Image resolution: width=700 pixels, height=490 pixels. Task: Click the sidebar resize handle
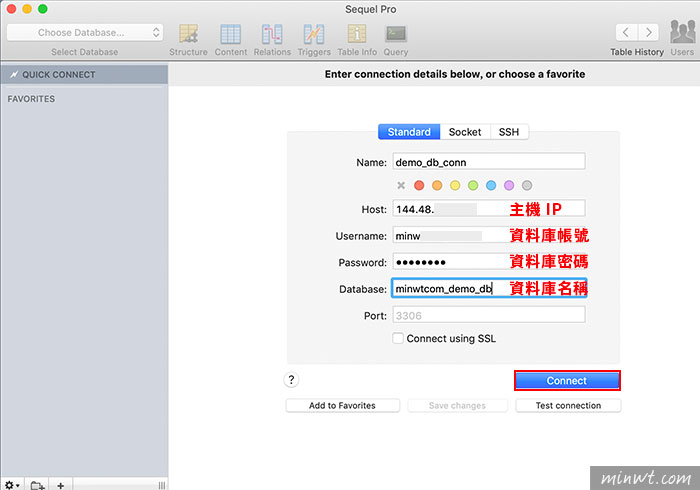[x=162, y=485]
